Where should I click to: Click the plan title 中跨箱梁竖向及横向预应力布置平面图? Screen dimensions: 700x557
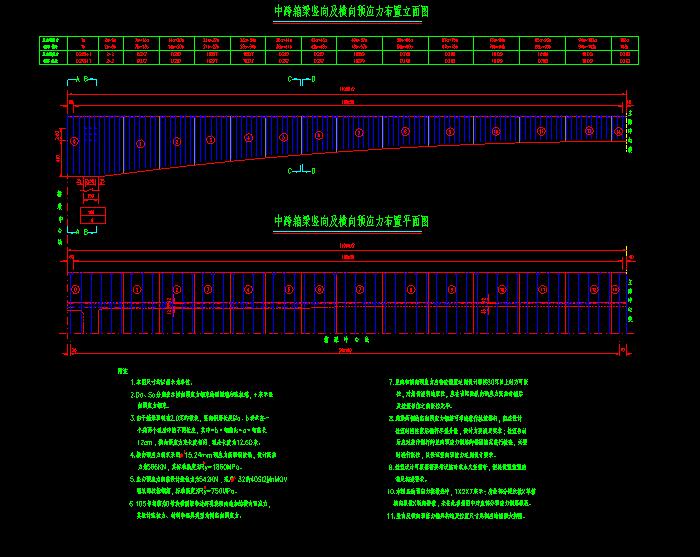tap(351, 221)
